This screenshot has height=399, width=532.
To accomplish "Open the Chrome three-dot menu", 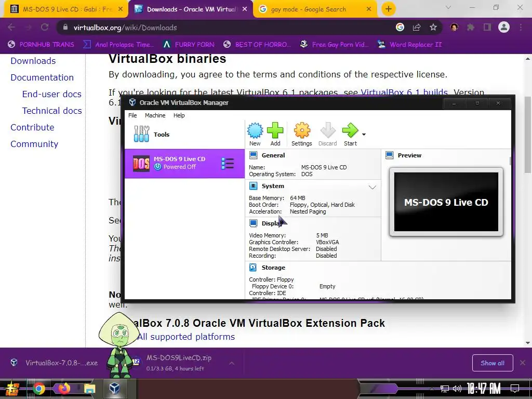I will coord(521,27).
